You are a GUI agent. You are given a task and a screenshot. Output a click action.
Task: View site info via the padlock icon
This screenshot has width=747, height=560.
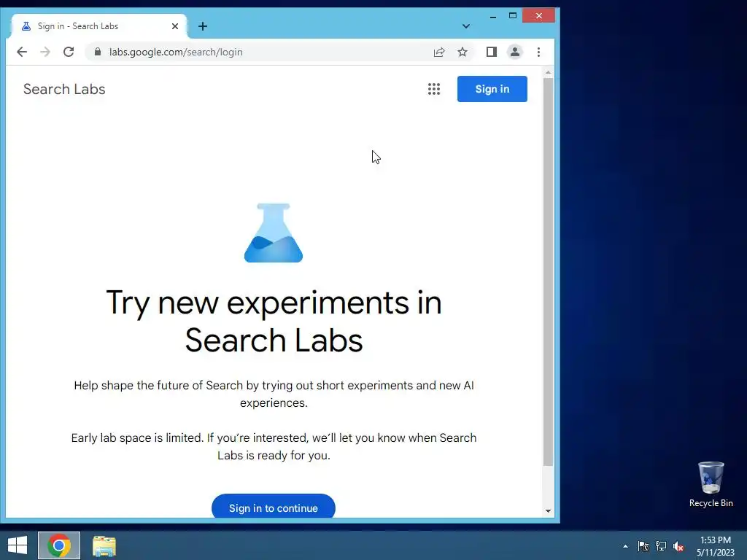tap(98, 52)
